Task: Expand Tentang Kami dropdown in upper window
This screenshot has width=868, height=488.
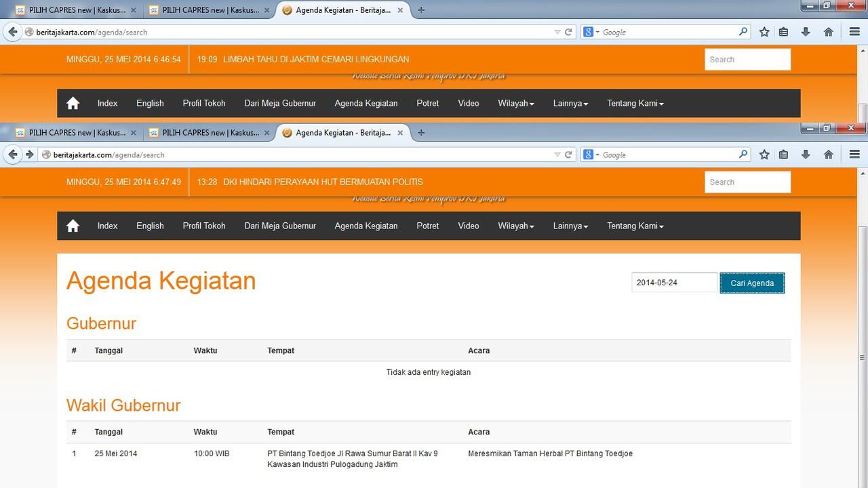Action: click(x=635, y=103)
